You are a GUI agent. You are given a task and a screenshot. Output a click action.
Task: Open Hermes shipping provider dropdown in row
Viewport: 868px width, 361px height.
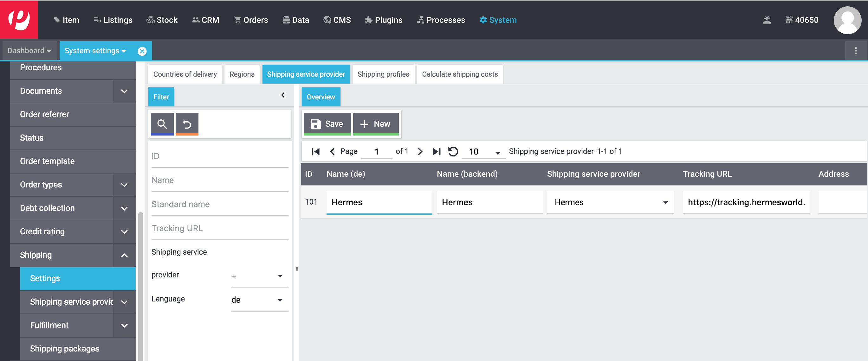coord(610,202)
